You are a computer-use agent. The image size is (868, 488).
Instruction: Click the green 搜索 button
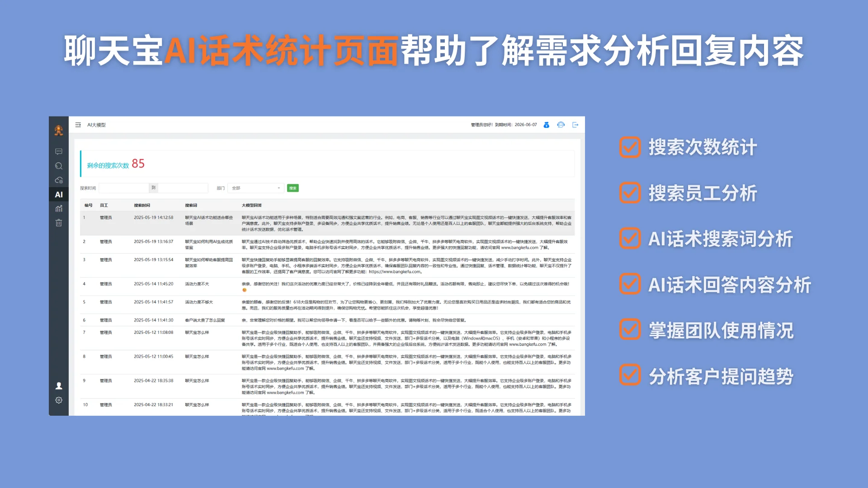point(293,188)
